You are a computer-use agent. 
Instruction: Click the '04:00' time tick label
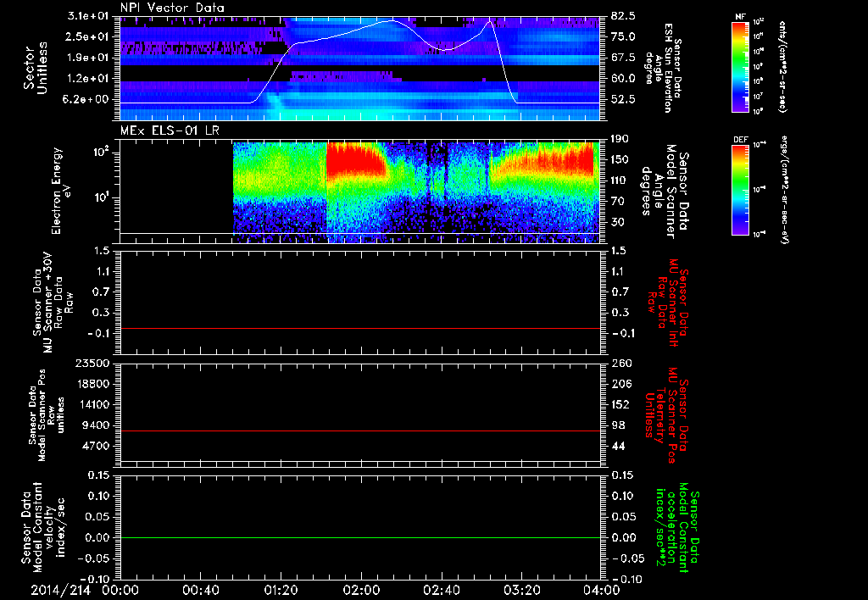pos(601,590)
